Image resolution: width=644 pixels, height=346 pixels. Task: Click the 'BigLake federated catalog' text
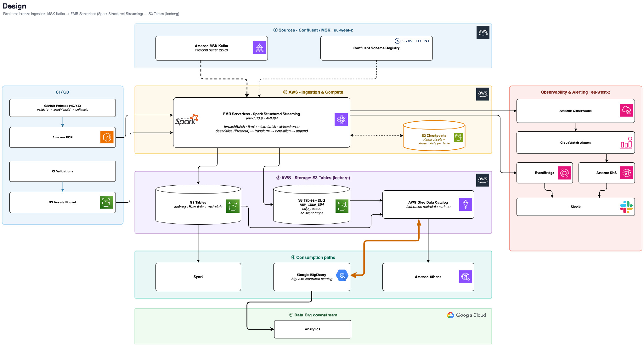point(312,279)
